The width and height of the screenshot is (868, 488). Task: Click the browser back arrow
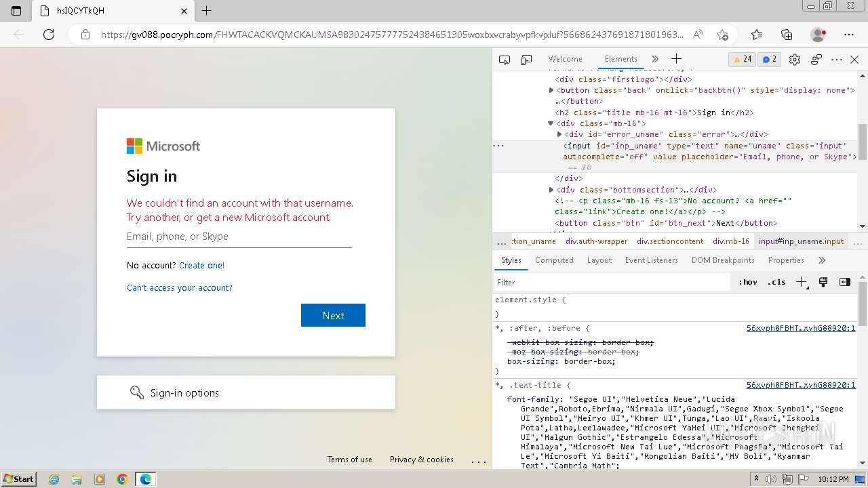tap(19, 35)
